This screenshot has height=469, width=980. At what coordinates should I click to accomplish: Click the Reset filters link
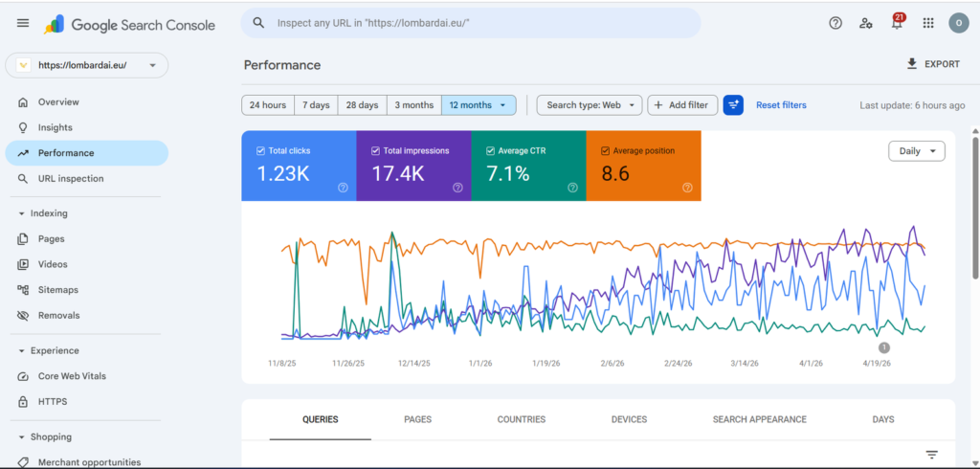781,105
